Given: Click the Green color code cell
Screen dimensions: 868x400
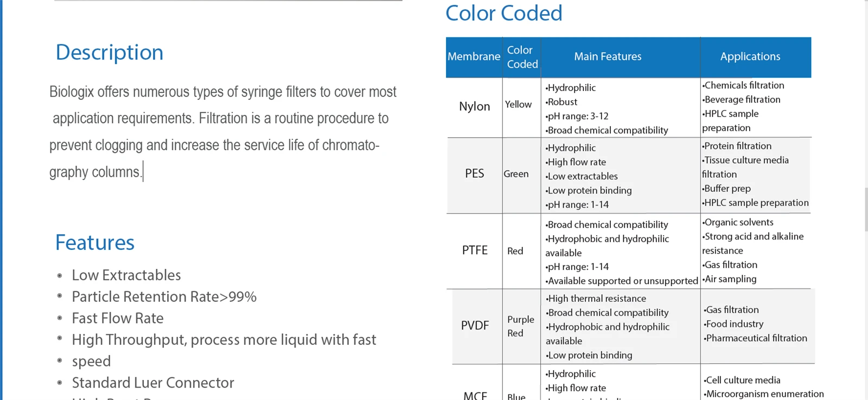Looking at the screenshot, I should pyautogui.click(x=516, y=174).
